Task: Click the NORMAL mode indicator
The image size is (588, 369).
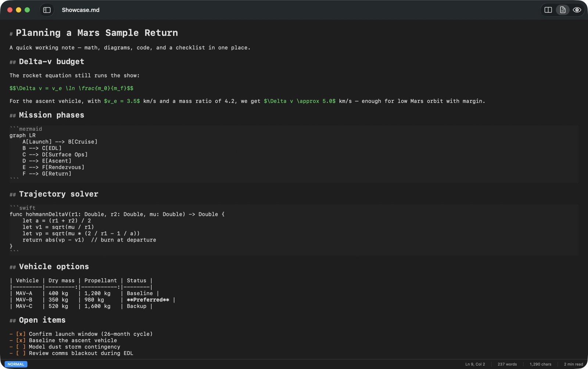Action: (16, 364)
